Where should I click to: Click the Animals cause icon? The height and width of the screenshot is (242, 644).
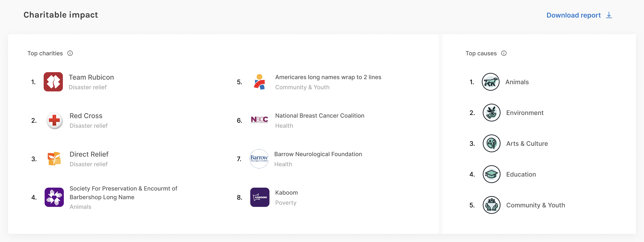[x=491, y=82]
